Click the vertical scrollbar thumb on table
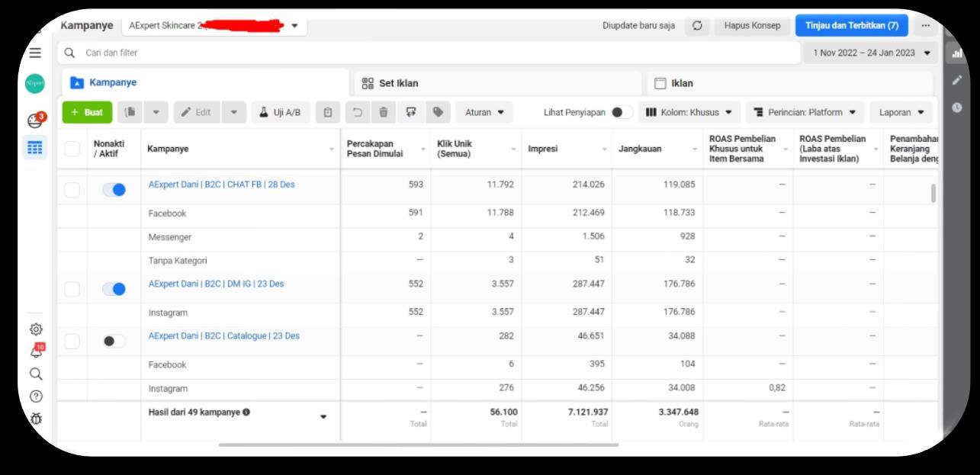Viewport: 980px width, 475px height. (x=933, y=194)
